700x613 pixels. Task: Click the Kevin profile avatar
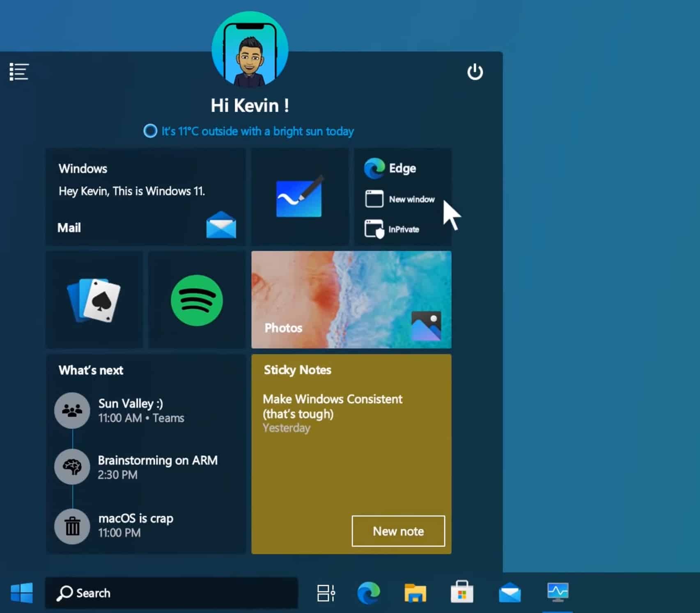click(x=250, y=50)
